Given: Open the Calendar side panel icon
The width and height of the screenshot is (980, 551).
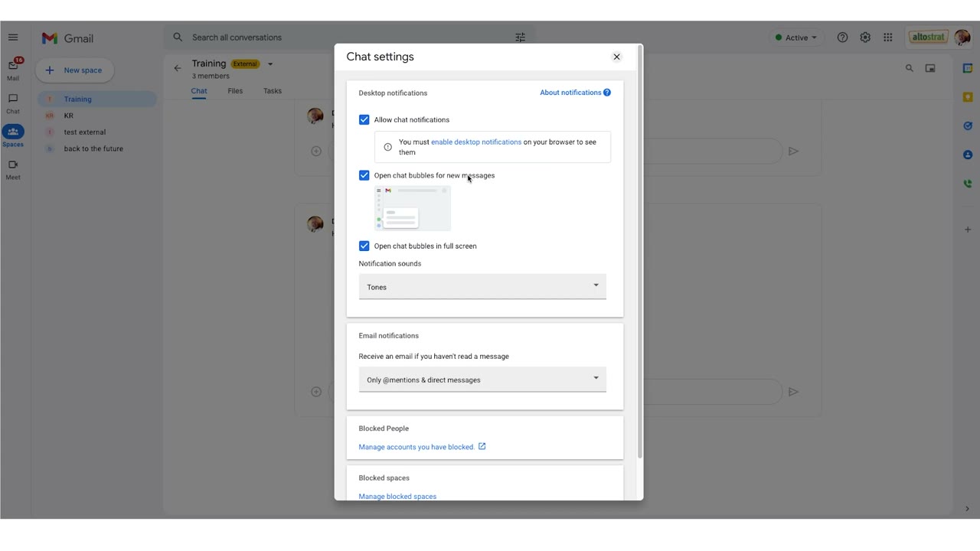Looking at the screenshot, I should [968, 68].
